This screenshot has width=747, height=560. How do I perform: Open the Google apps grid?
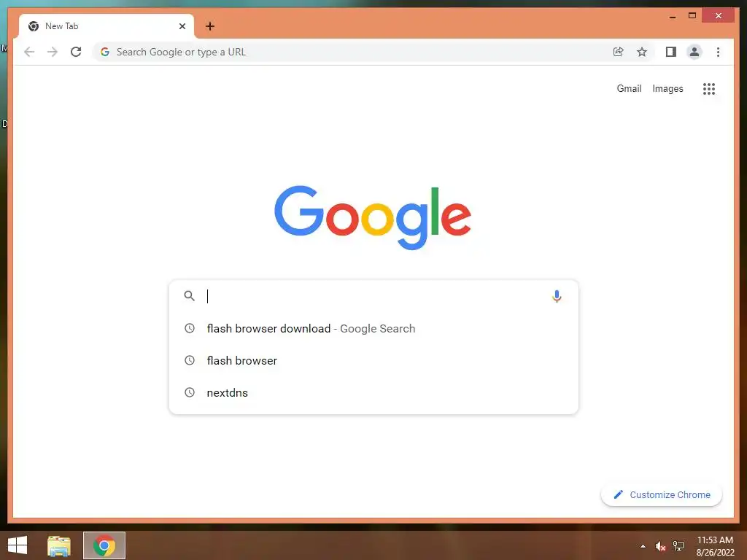709,88
